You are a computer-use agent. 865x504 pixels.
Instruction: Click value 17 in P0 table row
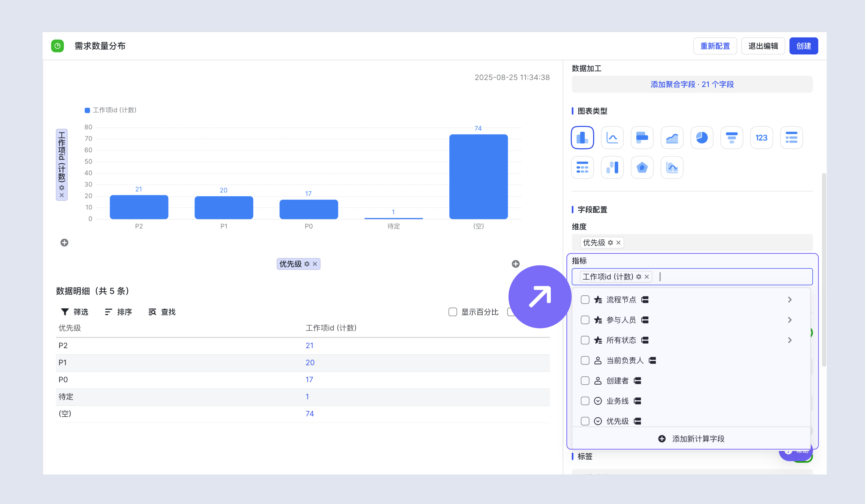tap(309, 379)
